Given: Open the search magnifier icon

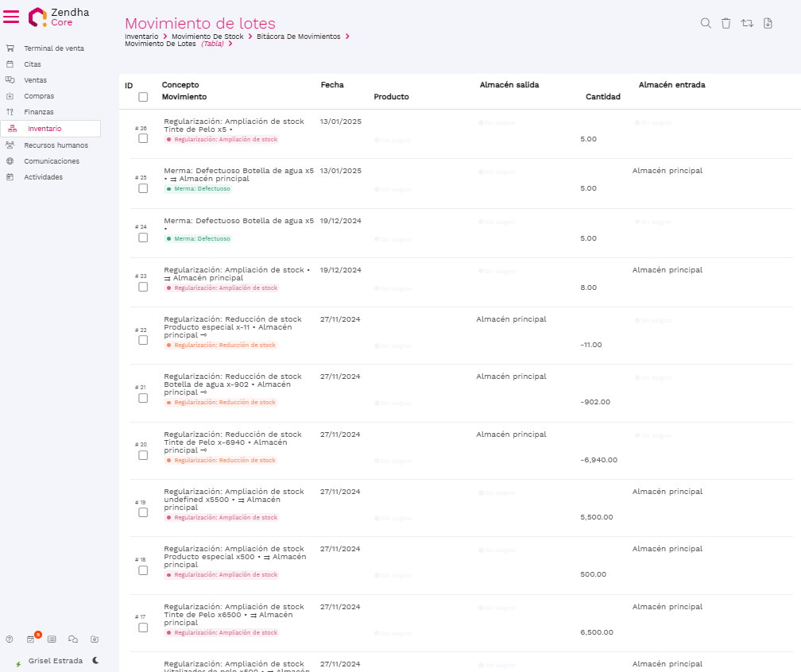Looking at the screenshot, I should tap(706, 24).
